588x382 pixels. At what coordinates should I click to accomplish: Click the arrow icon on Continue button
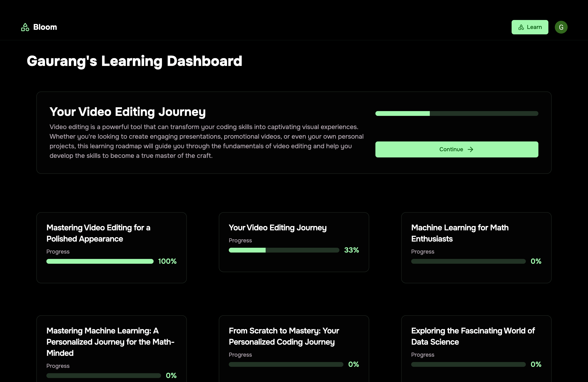pyautogui.click(x=470, y=149)
